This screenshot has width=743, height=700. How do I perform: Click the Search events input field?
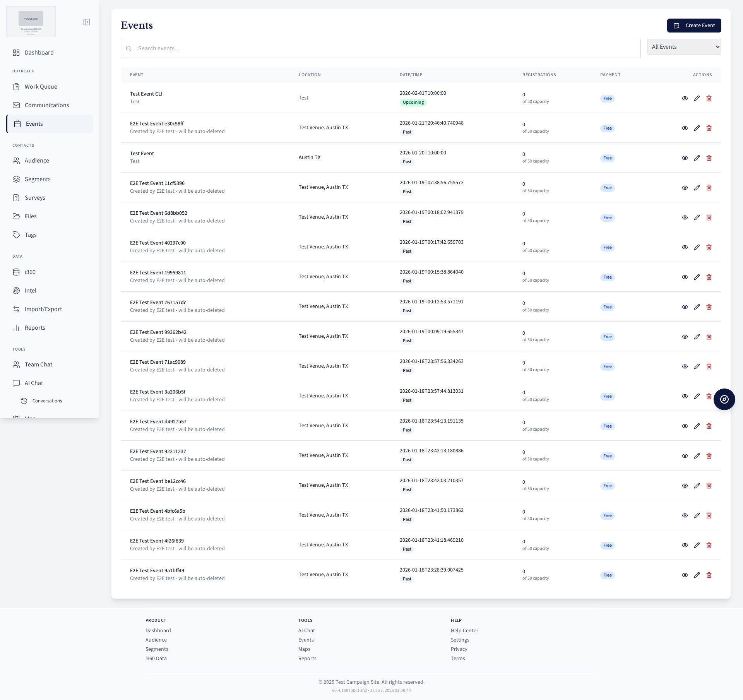(383, 48)
